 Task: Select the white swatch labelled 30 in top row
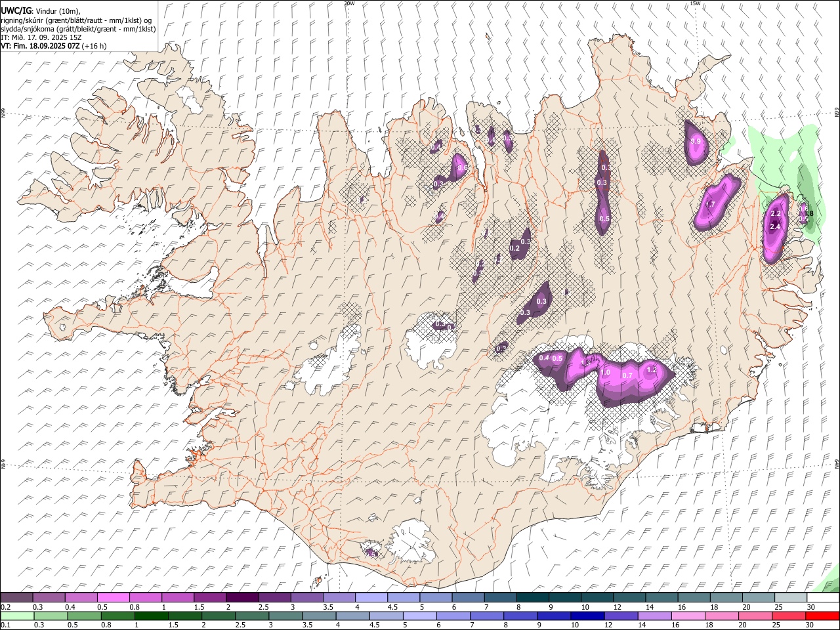pos(824,598)
